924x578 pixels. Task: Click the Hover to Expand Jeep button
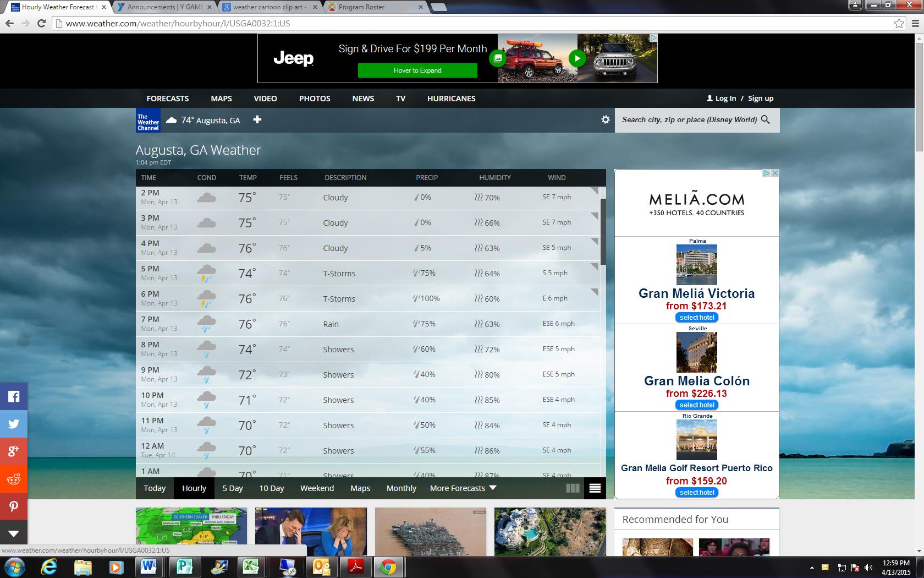point(417,70)
